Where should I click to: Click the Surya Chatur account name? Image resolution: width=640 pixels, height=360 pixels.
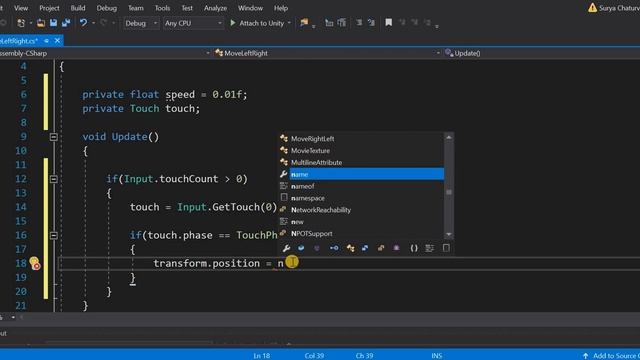[619, 8]
